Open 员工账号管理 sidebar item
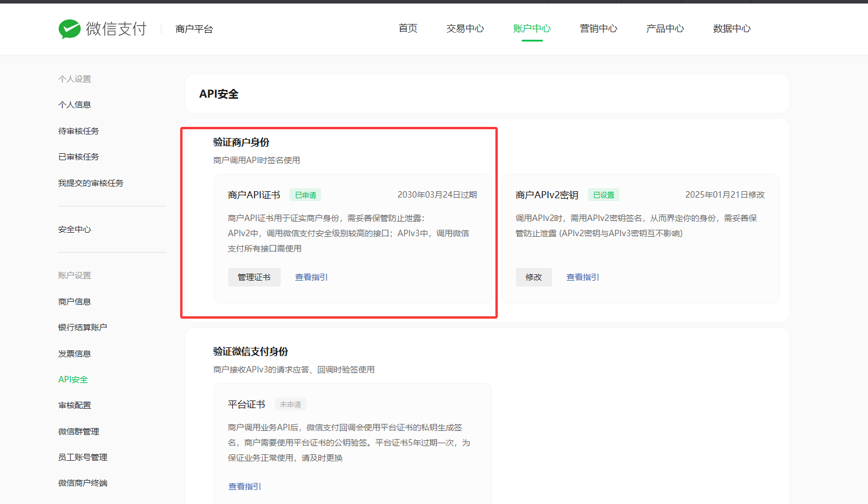Image resolution: width=868 pixels, height=504 pixels. (x=82, y=457)
